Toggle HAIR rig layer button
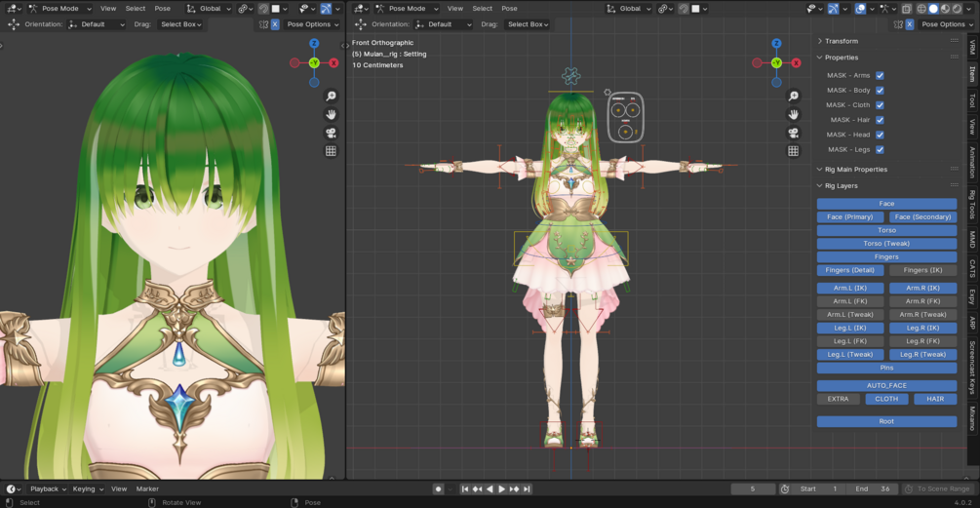980x508 pixels. click(935, 399)
